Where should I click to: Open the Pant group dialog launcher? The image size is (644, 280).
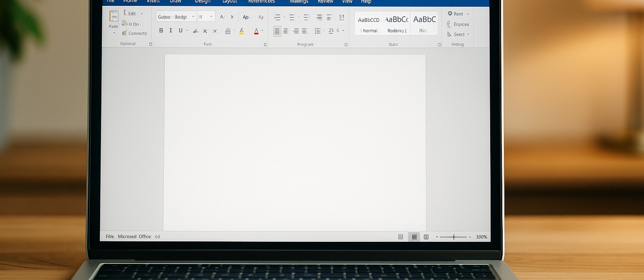[265, 45]
